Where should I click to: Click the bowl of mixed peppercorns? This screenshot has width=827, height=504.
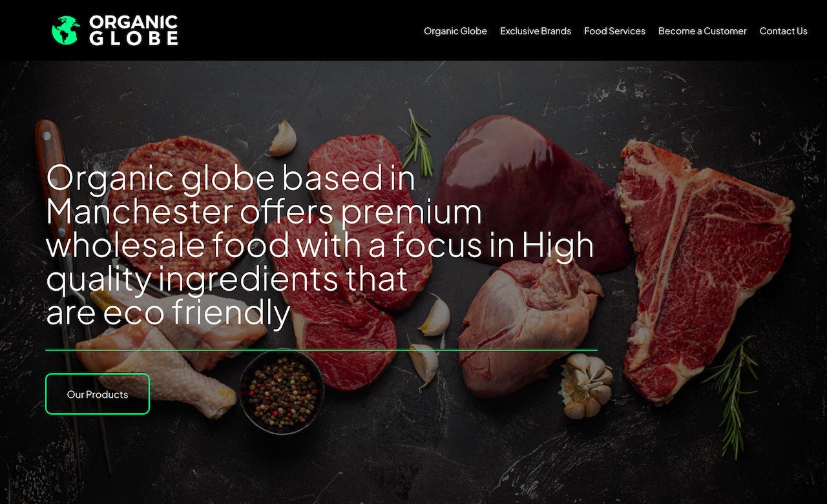(282, 392)
